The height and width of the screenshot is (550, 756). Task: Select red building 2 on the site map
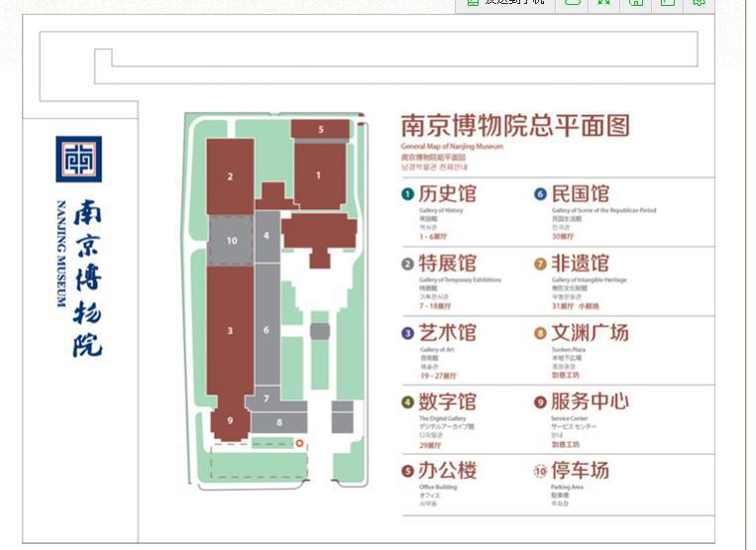230,176
